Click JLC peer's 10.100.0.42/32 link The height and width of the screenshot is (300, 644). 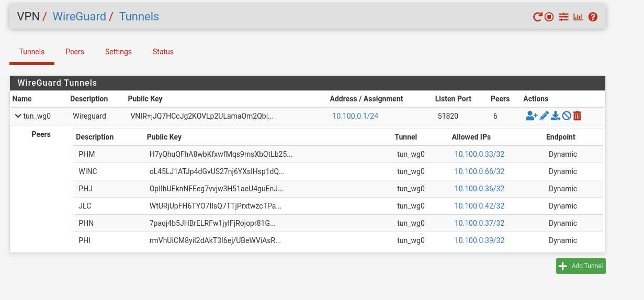pos(479,206)
